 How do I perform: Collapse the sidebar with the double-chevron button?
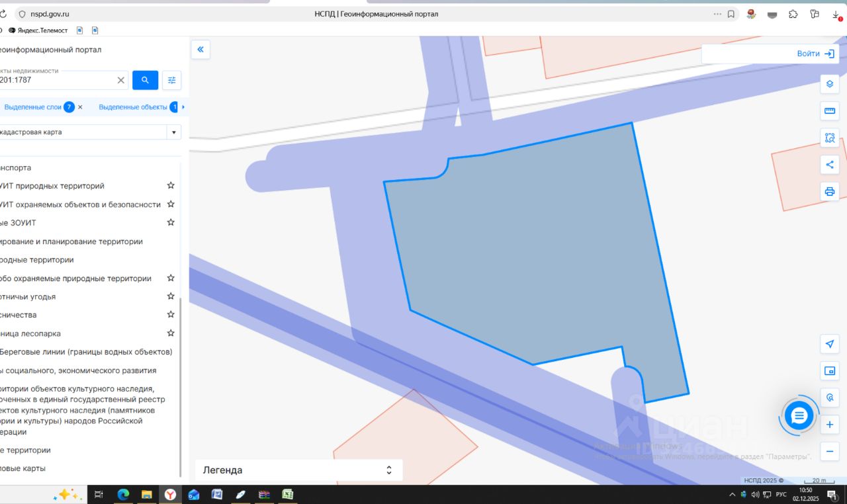click(x=200, y=49)
